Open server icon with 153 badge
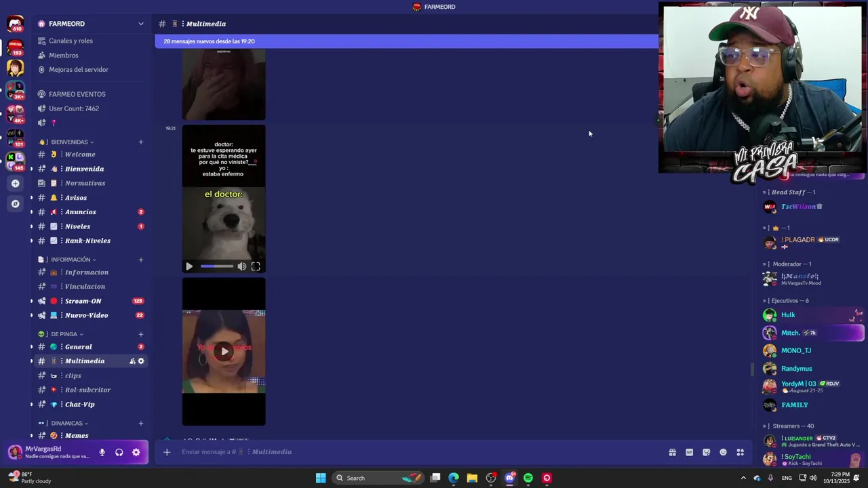 point(15,47)
